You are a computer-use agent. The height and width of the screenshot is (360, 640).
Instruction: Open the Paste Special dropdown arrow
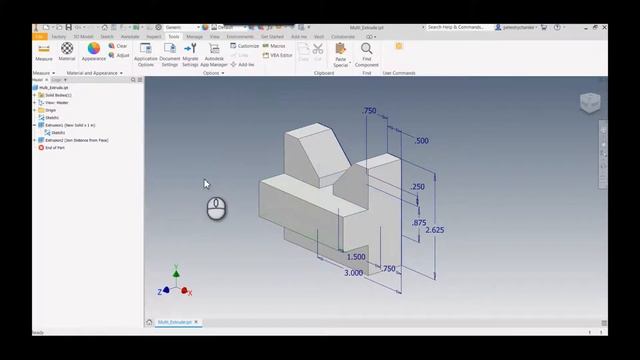(x=350, y=63)
